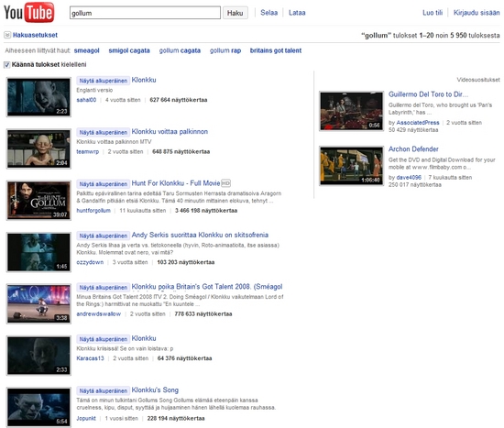Toggle the Käännä tulokset kielelleni checkbox
Image resolution: width=504 pixels, height=428 pixels.
tap(6, 65)
